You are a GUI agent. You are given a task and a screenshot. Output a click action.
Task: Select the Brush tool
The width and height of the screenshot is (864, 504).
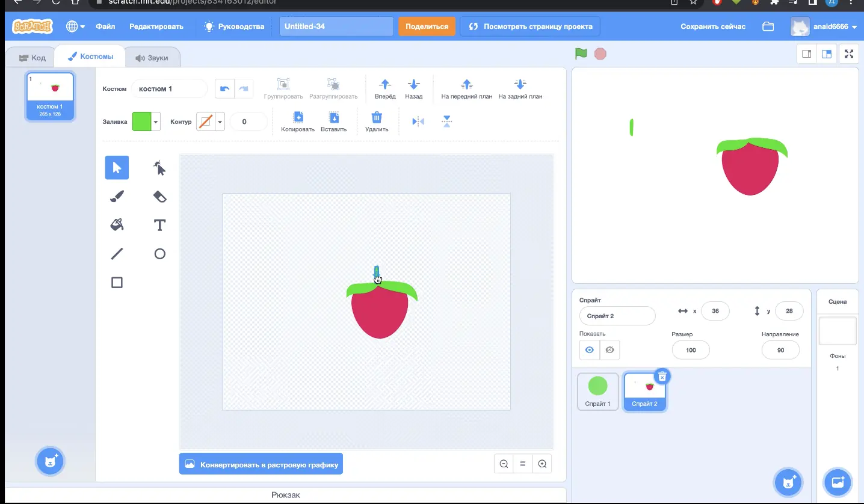point(117,197)
